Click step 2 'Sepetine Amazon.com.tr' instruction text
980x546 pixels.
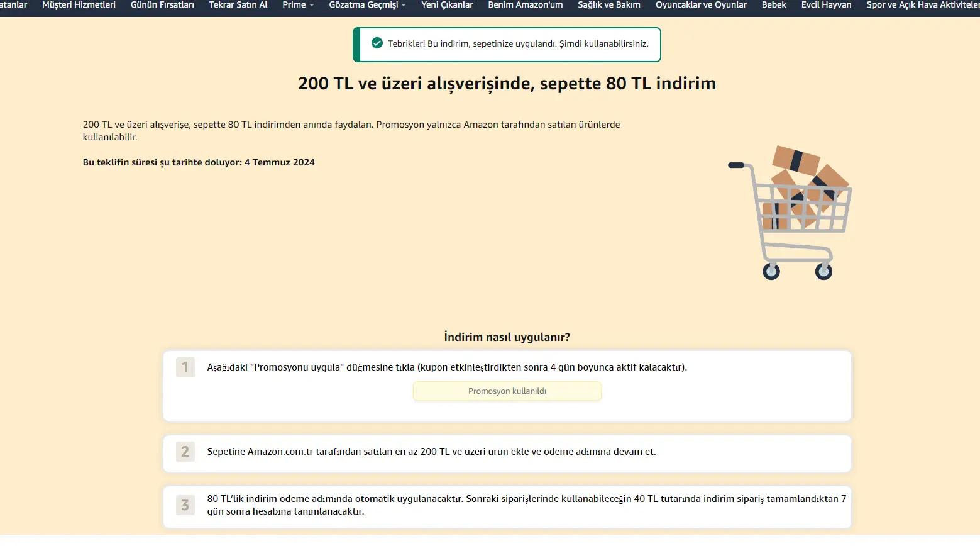pyautogui.click(x=431, y=452)
